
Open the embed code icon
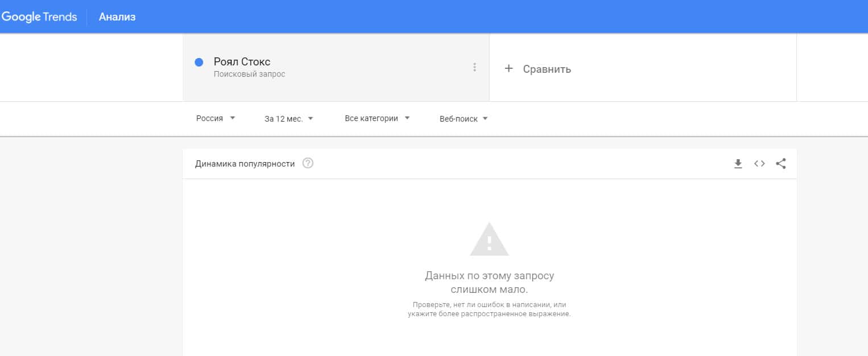pyautogui.click(x=759, y=164)
